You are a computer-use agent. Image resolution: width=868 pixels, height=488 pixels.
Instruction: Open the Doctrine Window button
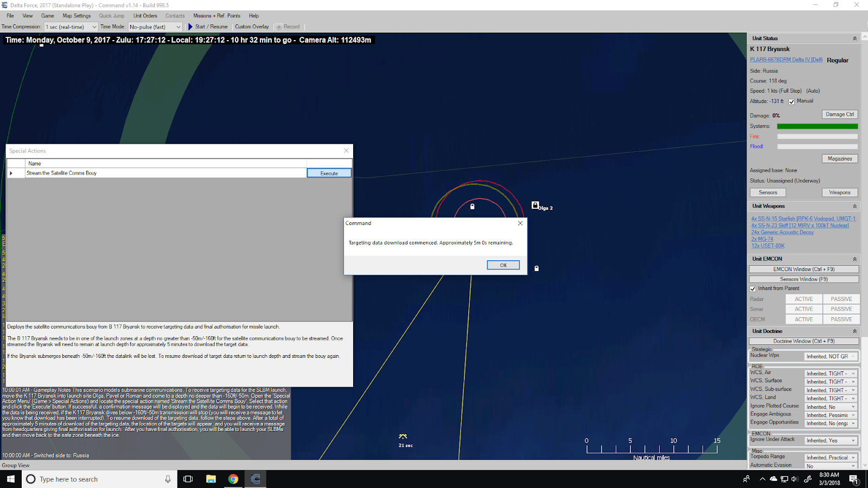click(x=804, y=341)
